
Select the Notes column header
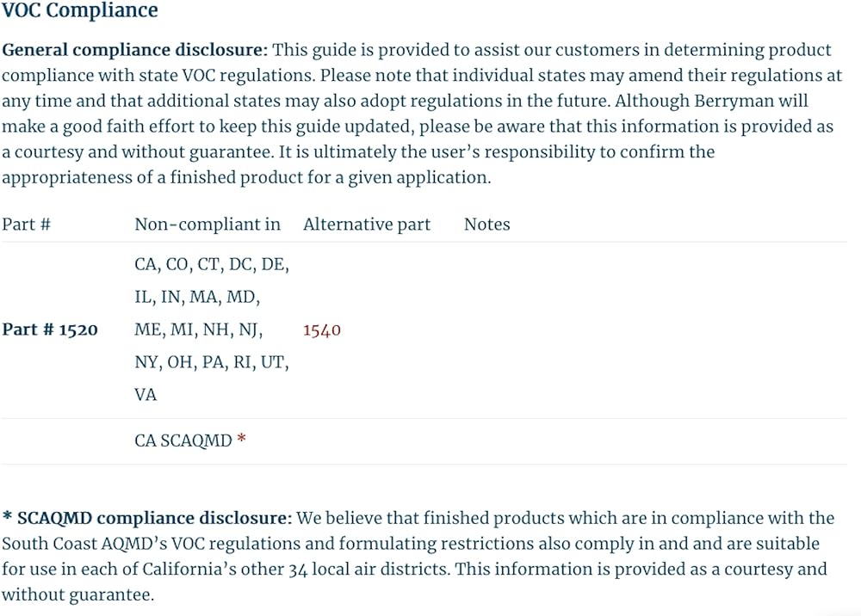point(486,225)
